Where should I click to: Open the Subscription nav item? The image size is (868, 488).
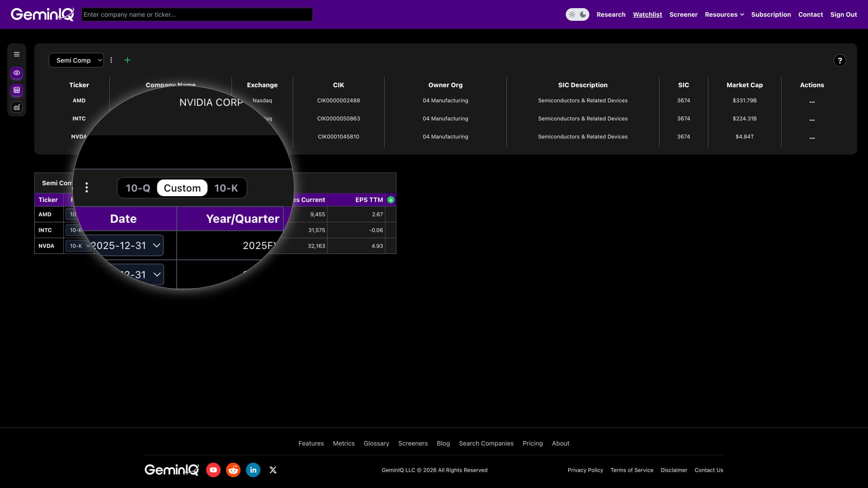[771, 14]
